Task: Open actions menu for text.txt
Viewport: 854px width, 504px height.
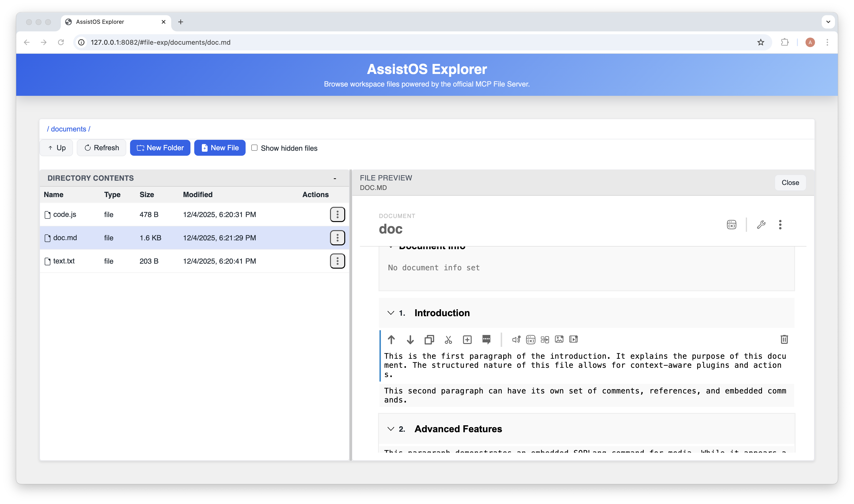Action: [337, 261]
